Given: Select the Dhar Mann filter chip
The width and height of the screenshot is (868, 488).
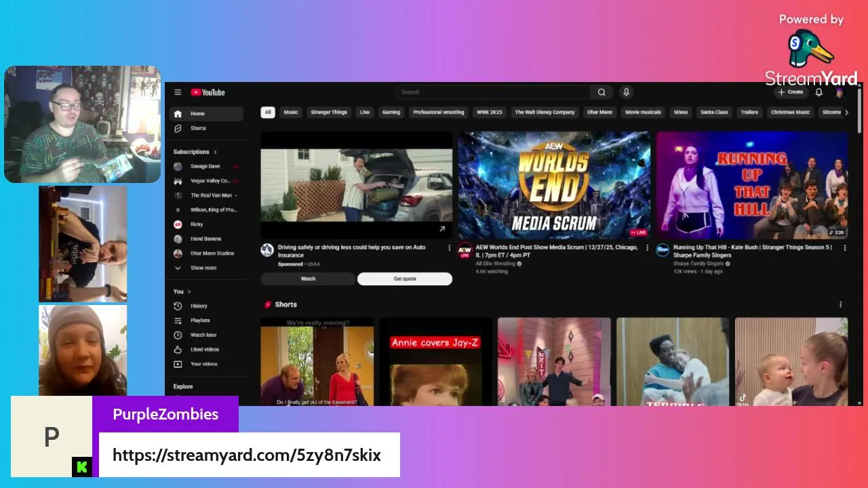Looking at the screenshot, I should coord(599,113).
